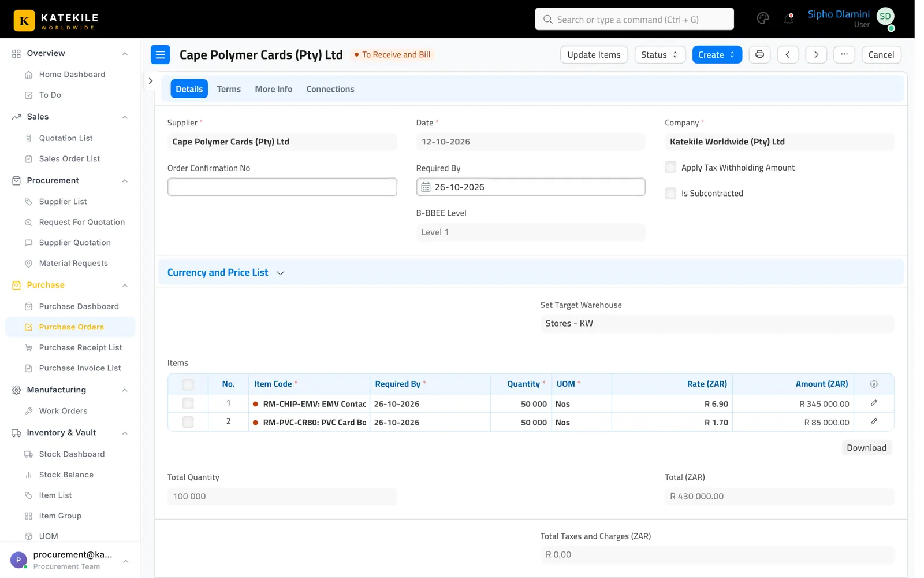The height and width of the screenshot is (578, 924).
Task: Collapse the Inventory & Vault group
Action: click(125, 433)
